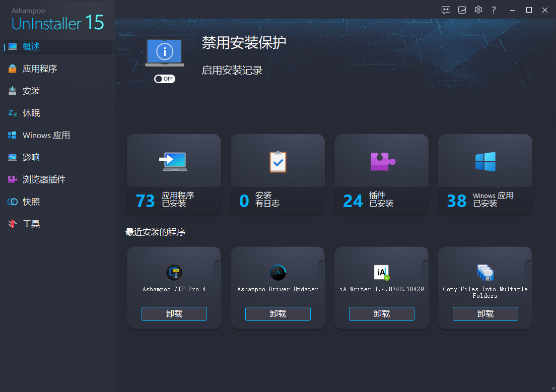Click the feedback chat bubble icon

click(446, 10)
